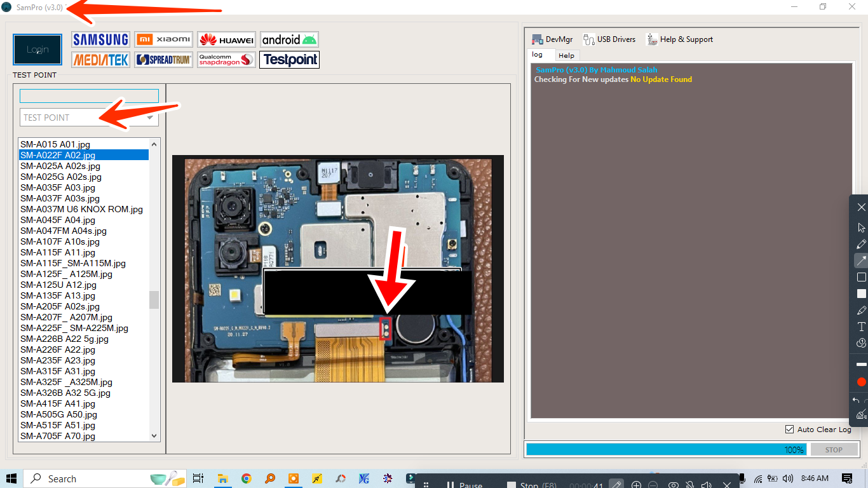Select the pen annotation tool
868x488 pixels.
click(861, 244)
